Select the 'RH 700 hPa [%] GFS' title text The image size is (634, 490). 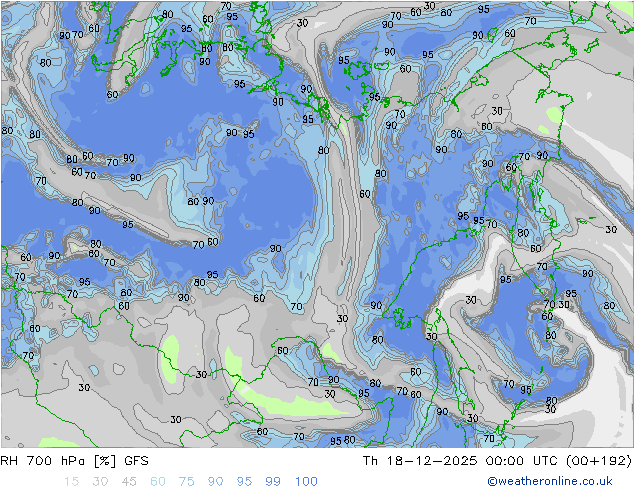click(x=74, y=461)
